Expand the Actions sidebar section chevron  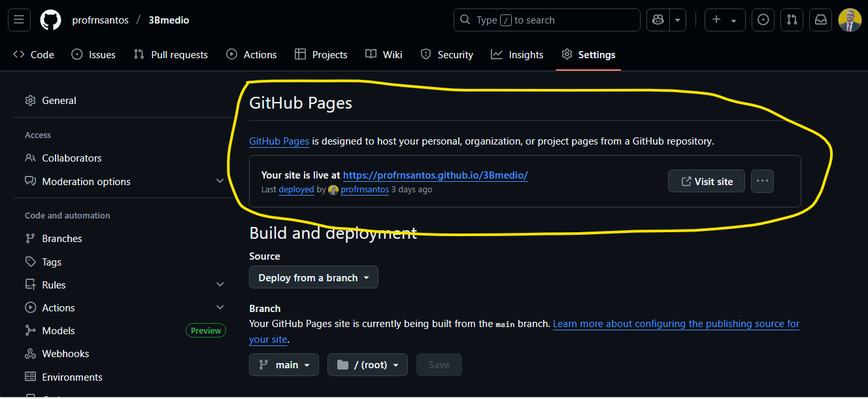(220, 307)
